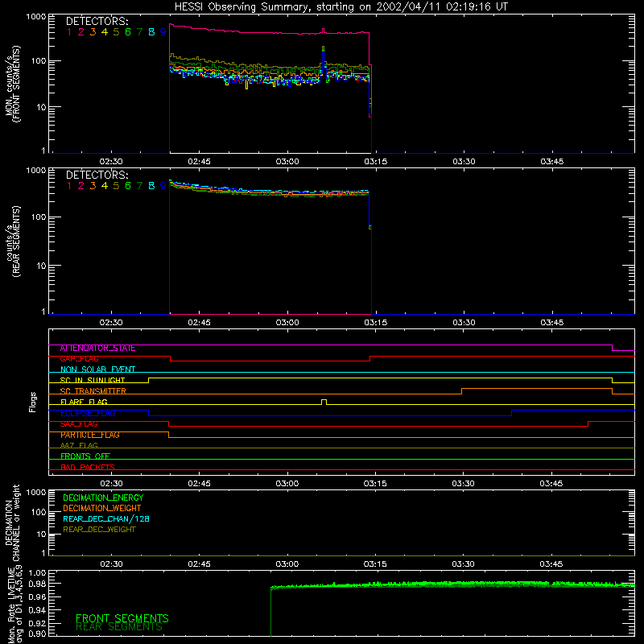Viewport: 644px width, 644px height.
Task: Select the DECIMATION_ENERGY legend entry
Action: coord(103,497)
